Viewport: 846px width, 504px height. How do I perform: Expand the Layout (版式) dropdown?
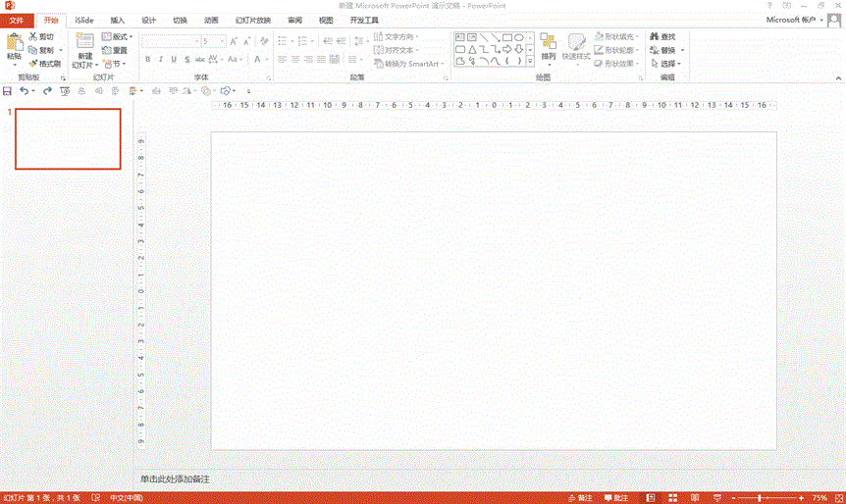117,36
